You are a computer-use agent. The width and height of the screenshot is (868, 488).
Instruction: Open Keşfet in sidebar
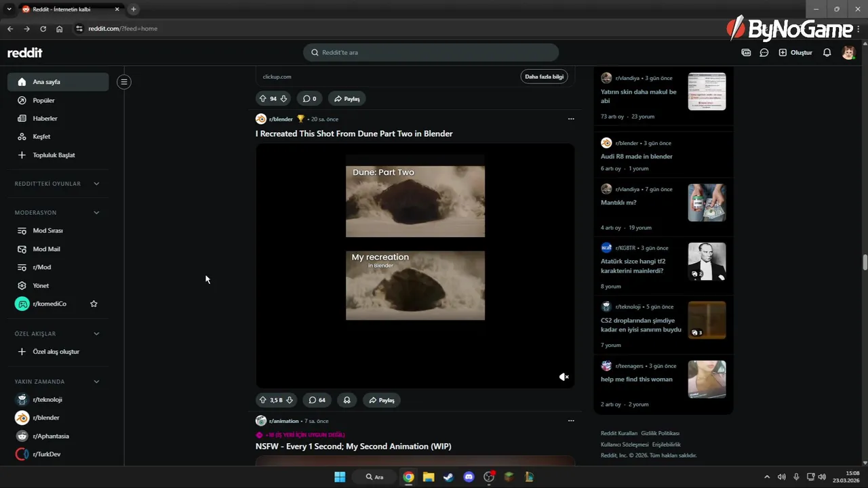[x=58, y=137]
